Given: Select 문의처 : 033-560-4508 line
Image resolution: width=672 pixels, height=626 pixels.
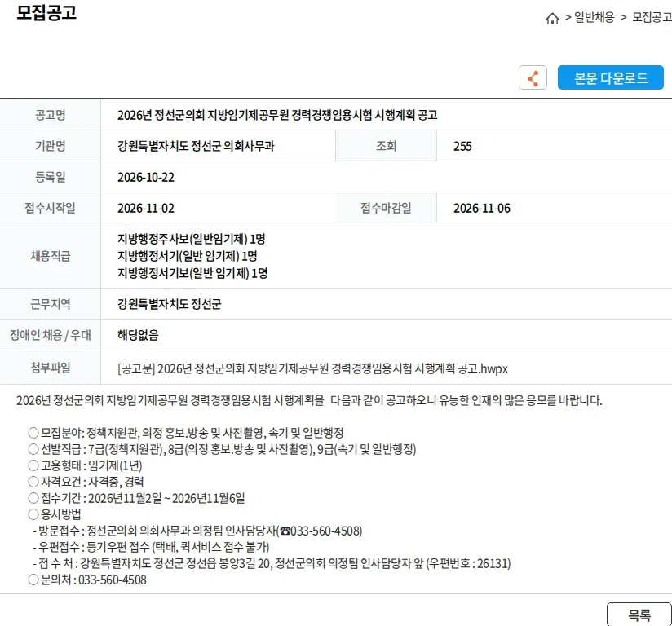Looking at the screenshot, I should (x=87, y=580).
